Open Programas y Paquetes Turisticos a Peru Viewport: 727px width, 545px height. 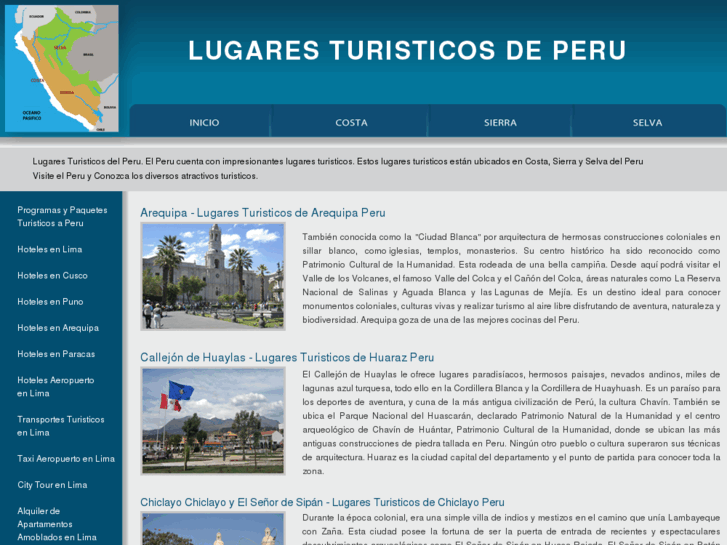click(x=62, y=217)
